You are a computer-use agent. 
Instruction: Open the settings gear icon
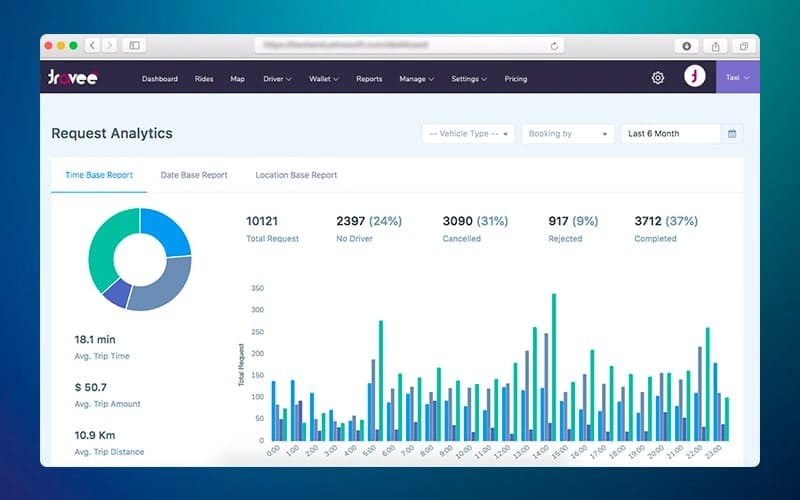[x=658, y=78]
